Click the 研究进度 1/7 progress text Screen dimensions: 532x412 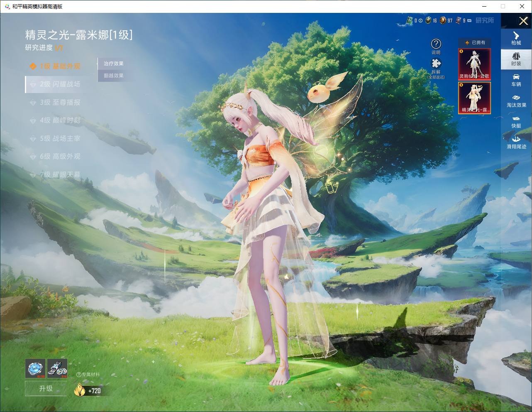click(44, 48)
